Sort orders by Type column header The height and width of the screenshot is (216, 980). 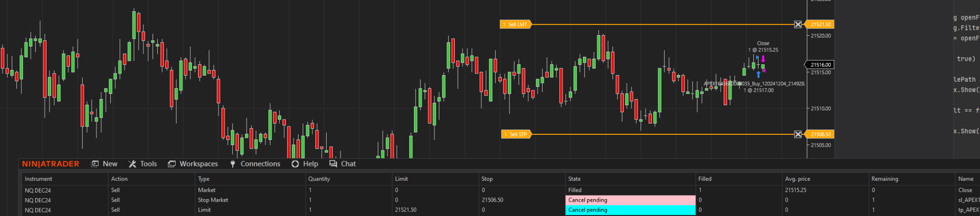pyautogui.click(x=250, y=179)
